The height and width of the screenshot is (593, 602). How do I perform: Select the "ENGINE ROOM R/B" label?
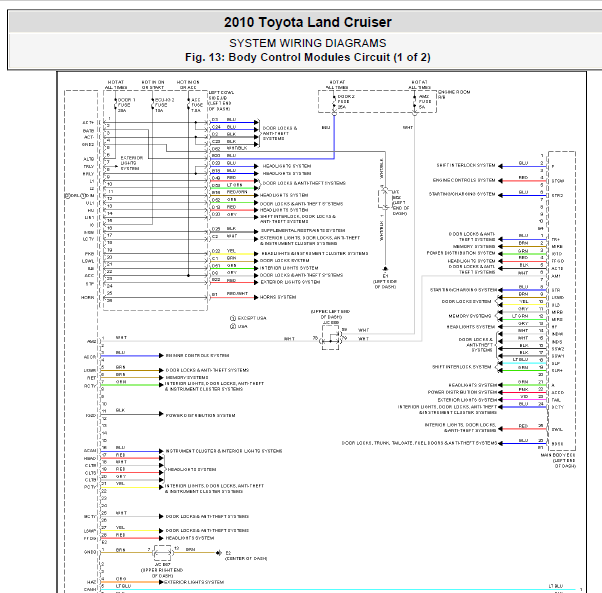[x=454, y=94]
